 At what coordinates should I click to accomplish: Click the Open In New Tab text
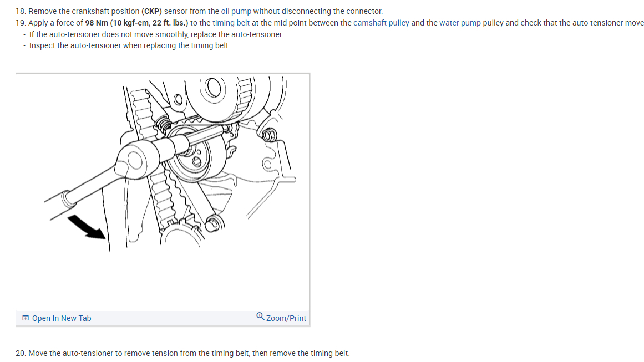[62, 318]
